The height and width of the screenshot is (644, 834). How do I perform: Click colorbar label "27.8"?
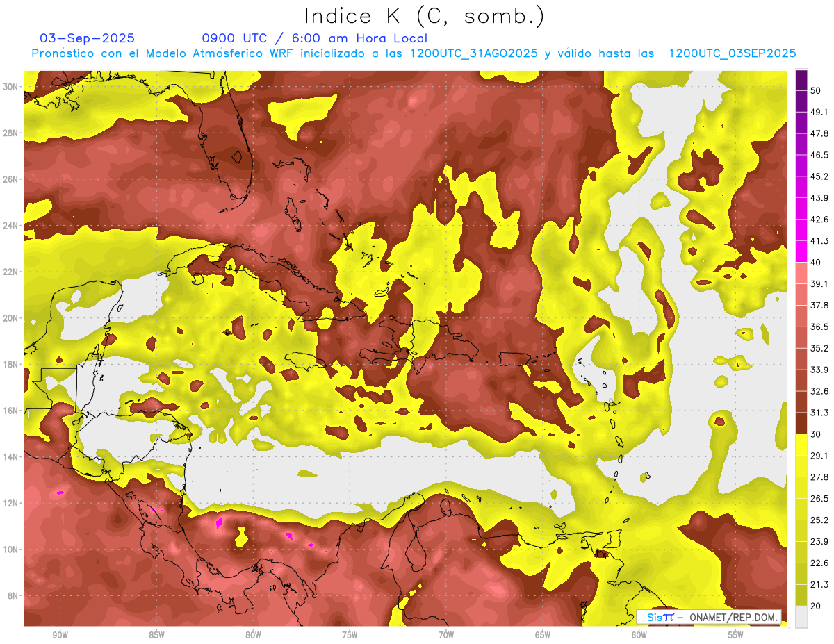pos(819,477)
